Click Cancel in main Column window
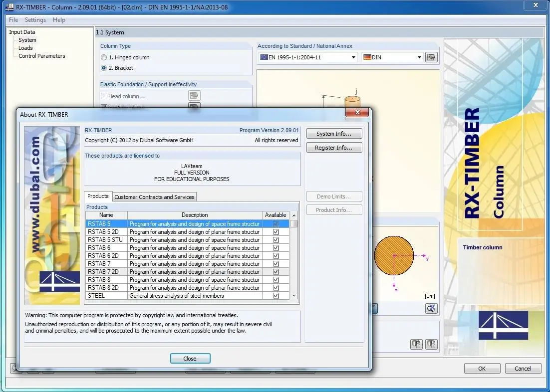Screen dimensions: 550x392 pyautogui.click(x=523, y=369)
